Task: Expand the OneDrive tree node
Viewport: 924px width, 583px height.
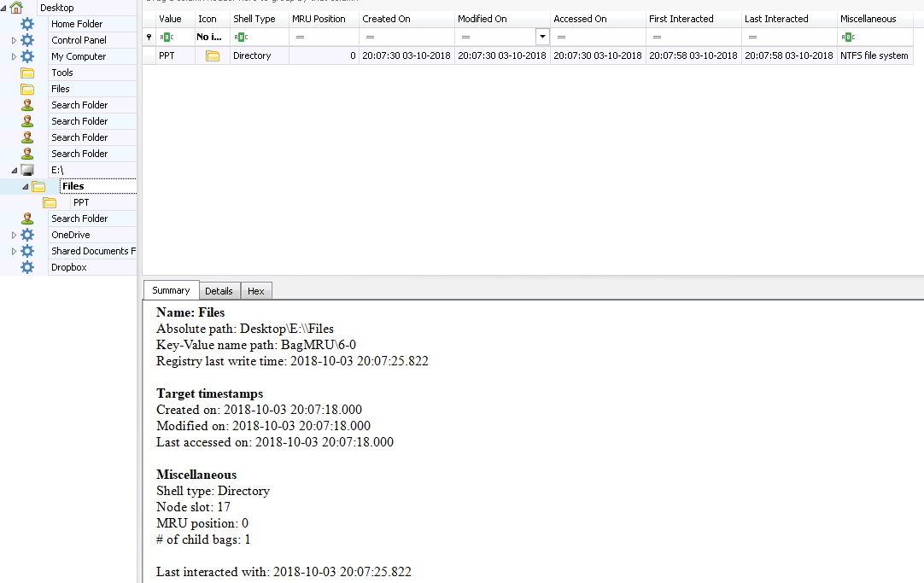Action: click(x=14, y=235)
